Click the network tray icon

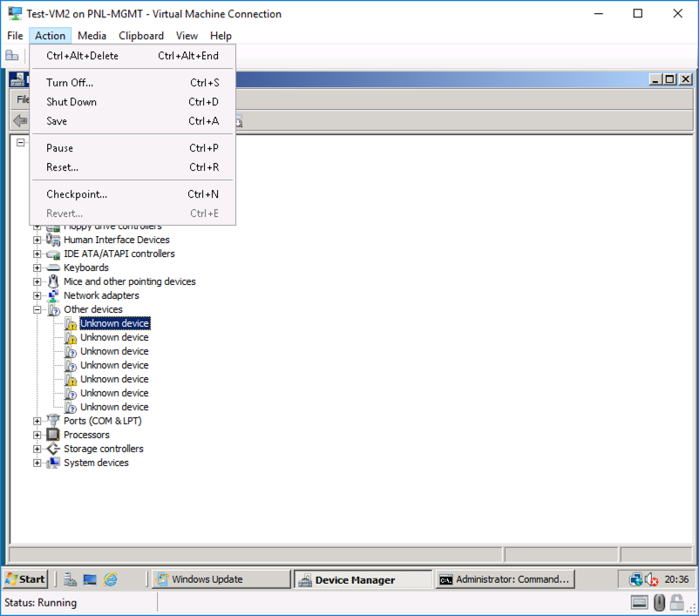[635, 579]
